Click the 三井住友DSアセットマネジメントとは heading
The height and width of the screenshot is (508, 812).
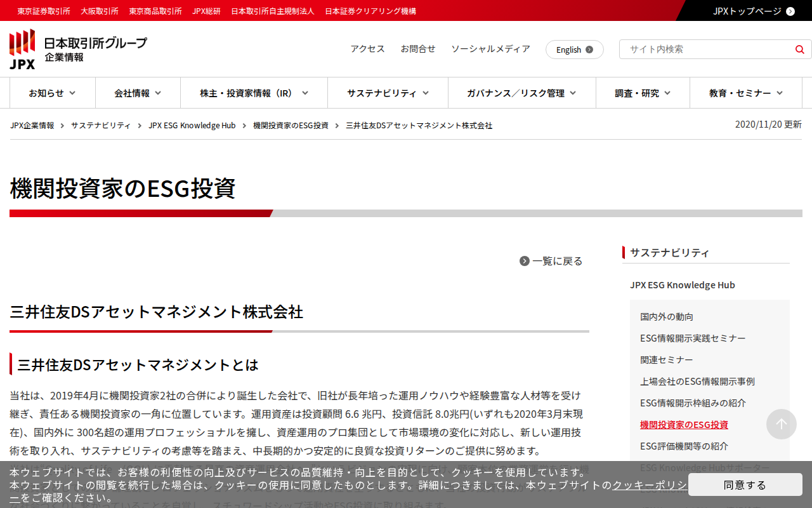point(138,364)
